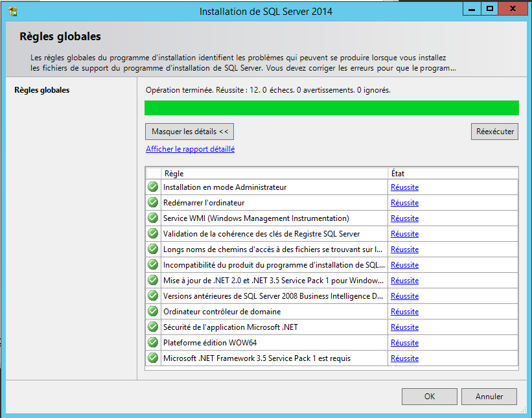Image resolution: width=532 pixels, height=418 pixels.
Task: Click the État column header
Action: [x=453, y=174]
